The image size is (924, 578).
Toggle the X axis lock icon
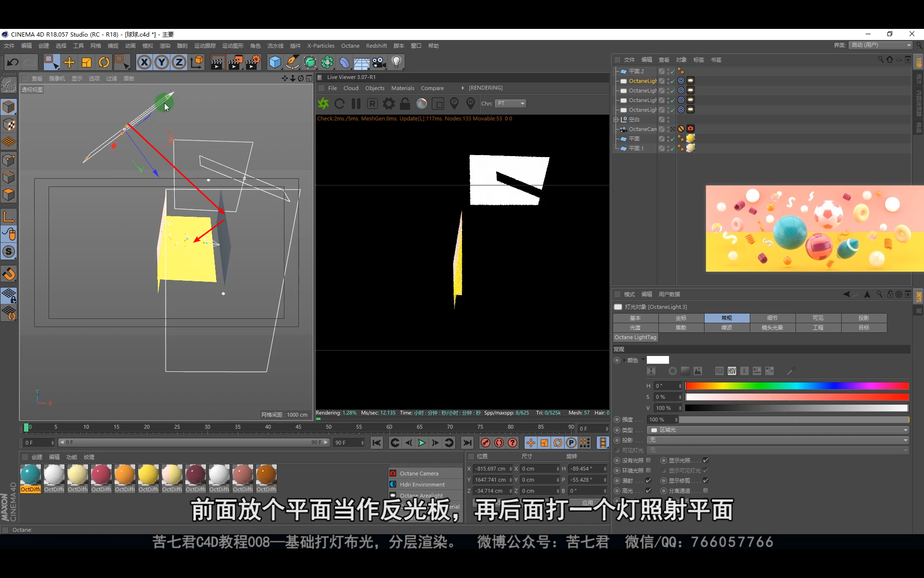coord(144,62)
